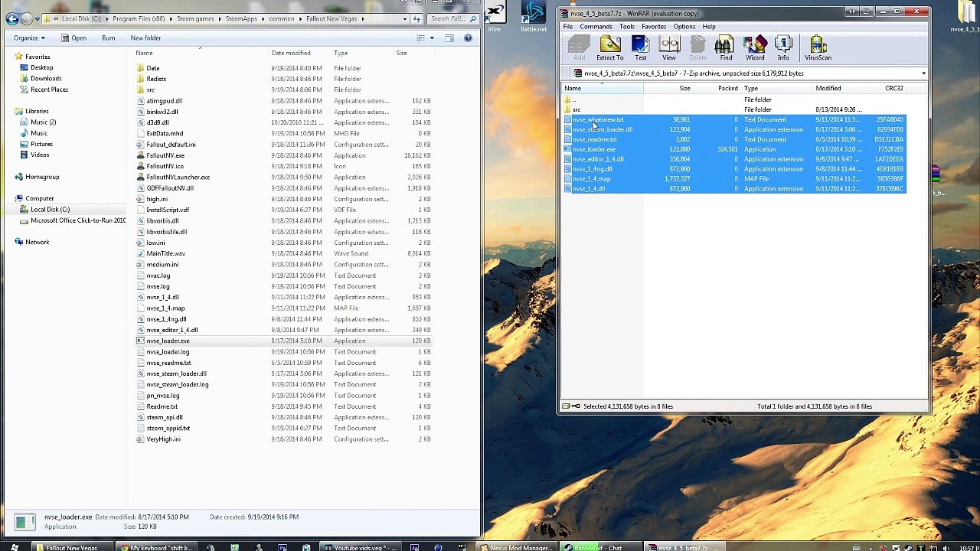Click New folder in Explorer toolbar
The height and width of the screenshot is (551, 980).
point(145,37)
